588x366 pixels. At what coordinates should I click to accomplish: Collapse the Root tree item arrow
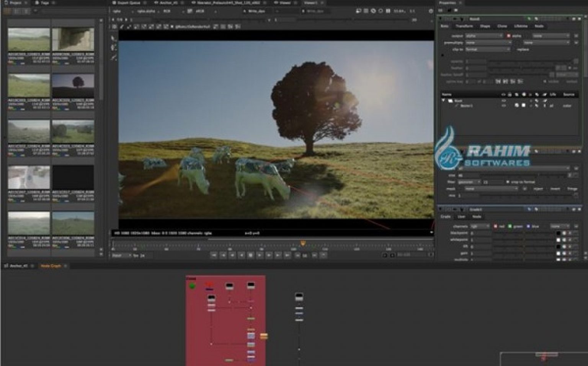[444, 101]
